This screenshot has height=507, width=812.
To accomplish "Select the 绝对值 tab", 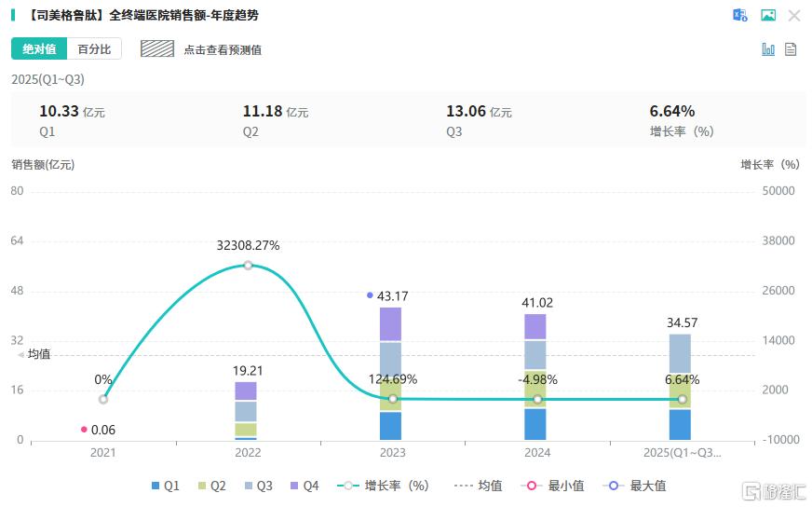I will point(39,48).
